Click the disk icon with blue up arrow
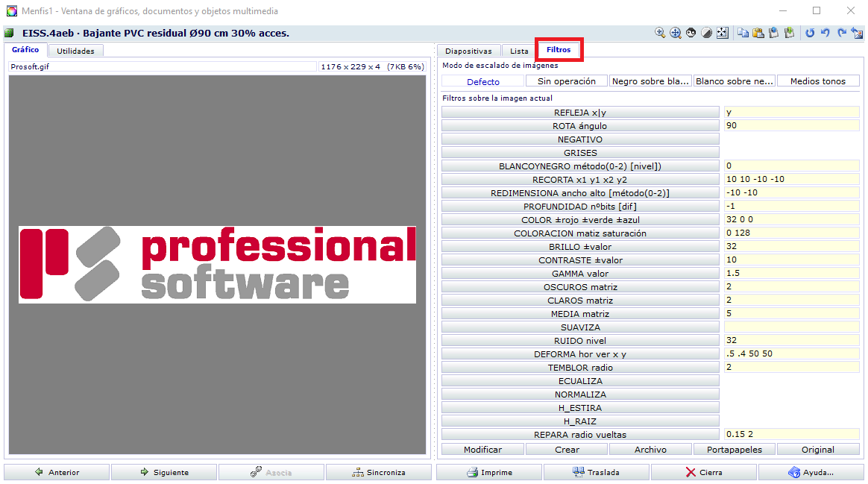The width and height of the screenshot is (868, 484). (774, 34)
